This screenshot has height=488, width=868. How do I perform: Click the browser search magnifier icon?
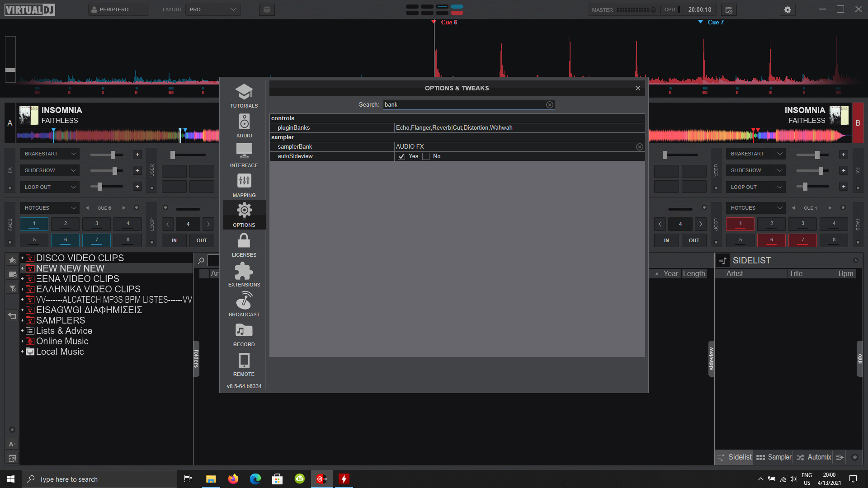[x=201, y=261]
